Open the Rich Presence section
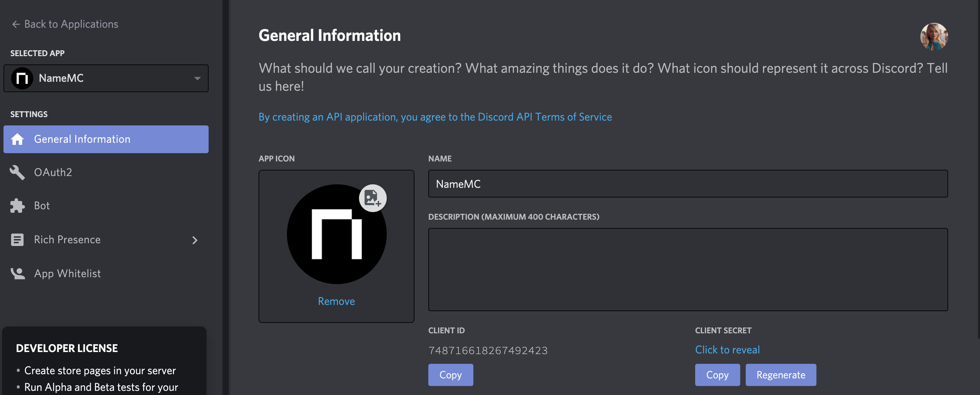980x395 pixels. (x=106, y=240)
